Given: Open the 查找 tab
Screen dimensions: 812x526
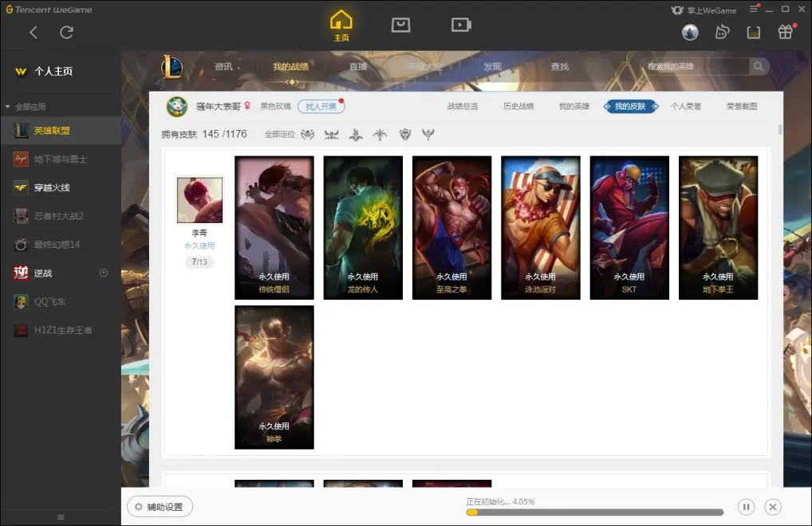Looking at the screenshot, I should [560, 67].
